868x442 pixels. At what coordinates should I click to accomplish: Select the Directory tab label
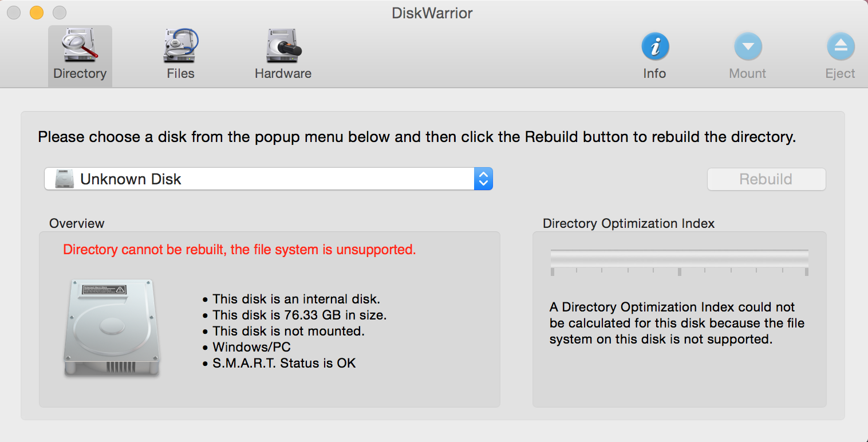[80, 74]
